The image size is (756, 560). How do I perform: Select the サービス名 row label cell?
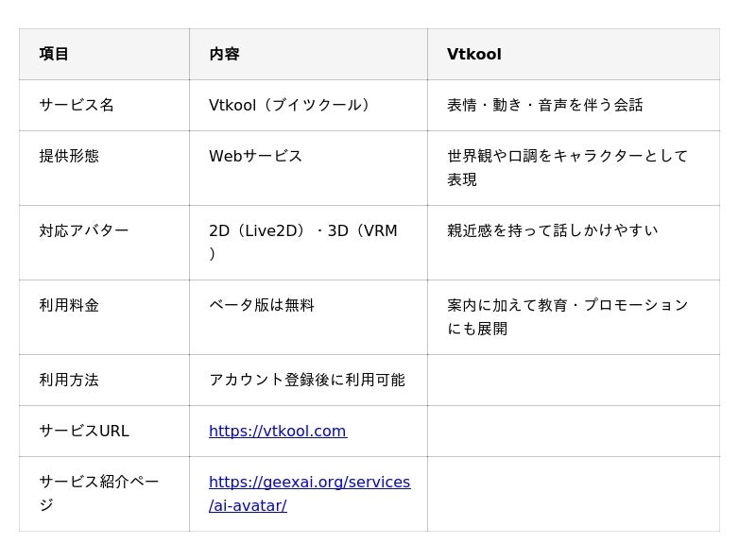104,105
